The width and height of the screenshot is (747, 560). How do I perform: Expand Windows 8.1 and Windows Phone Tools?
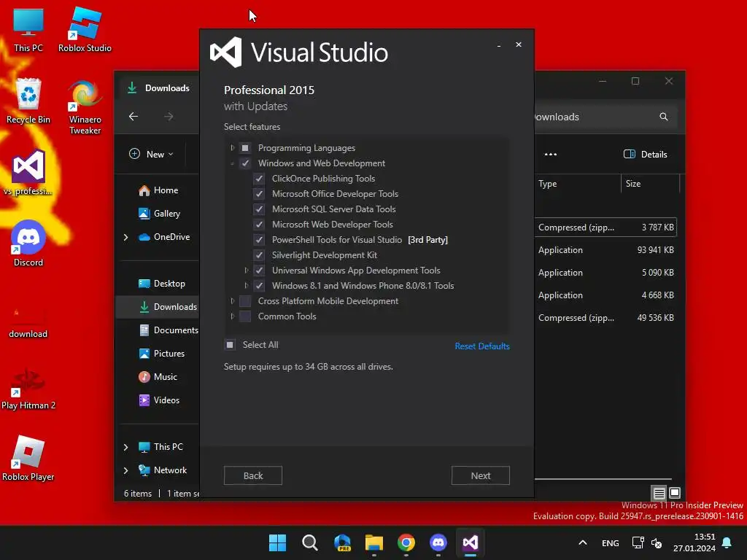click(x=247, y=285)
